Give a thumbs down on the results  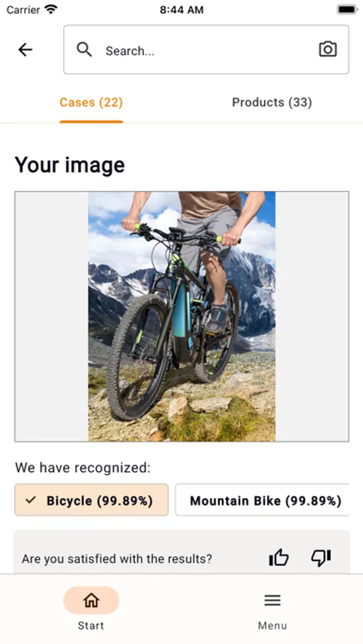click(321, 557)
